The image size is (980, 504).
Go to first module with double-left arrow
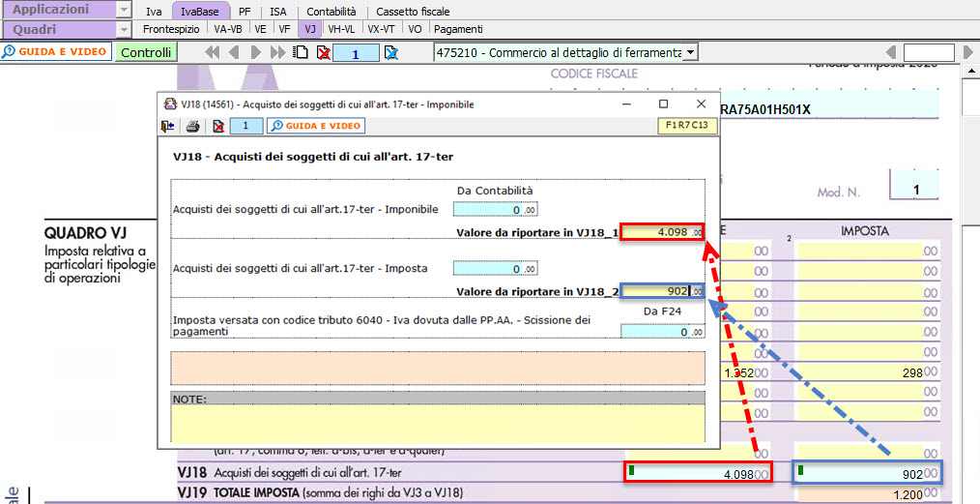click(214, 52)
